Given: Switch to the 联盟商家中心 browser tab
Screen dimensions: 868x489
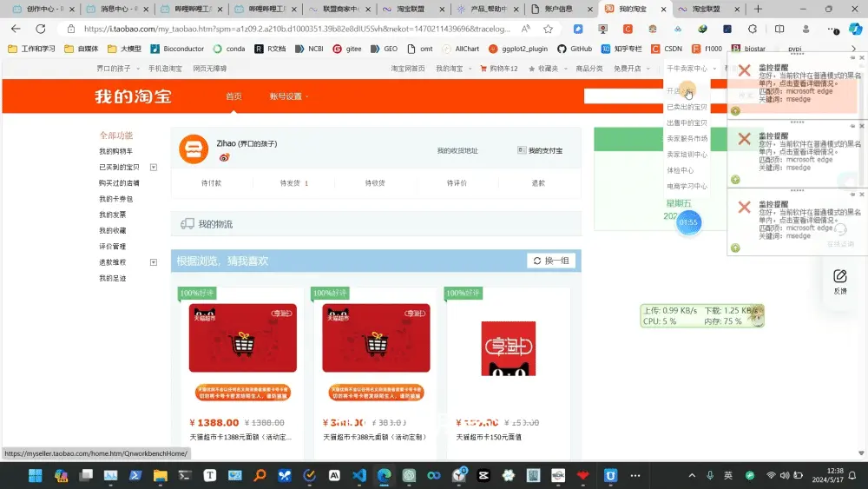Looking at the screenshot, I should click(341, 9).
